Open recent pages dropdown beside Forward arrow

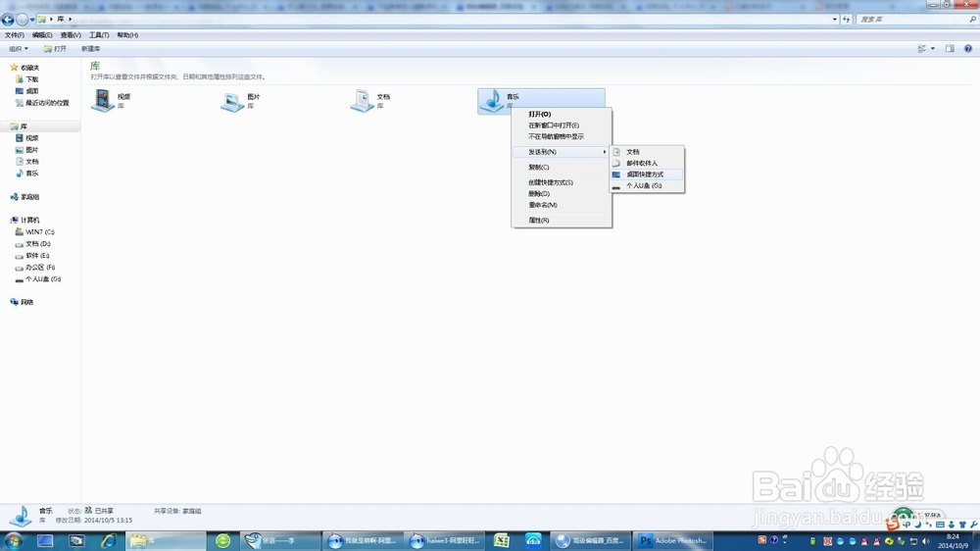[x=32, y=20]
